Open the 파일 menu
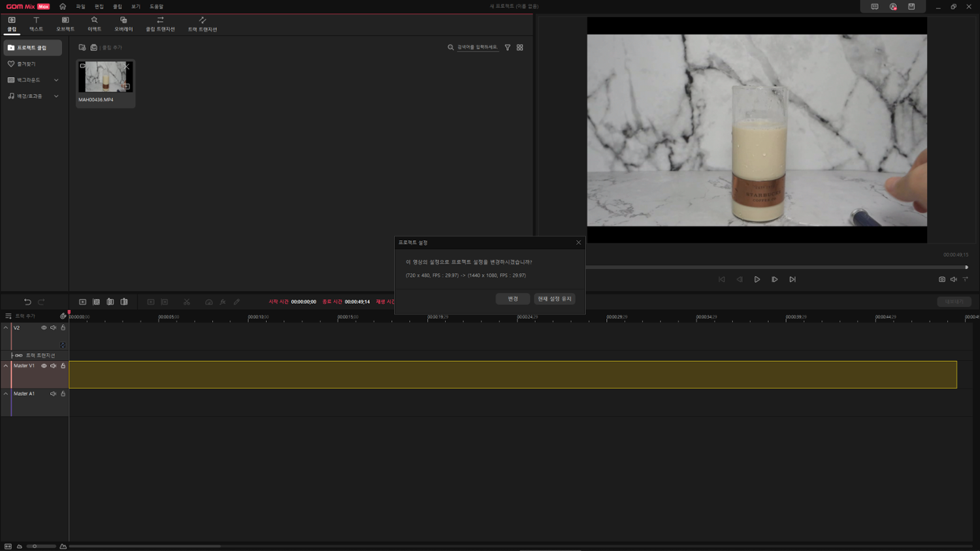The image size is (980, 551). (x=80, y=7)
